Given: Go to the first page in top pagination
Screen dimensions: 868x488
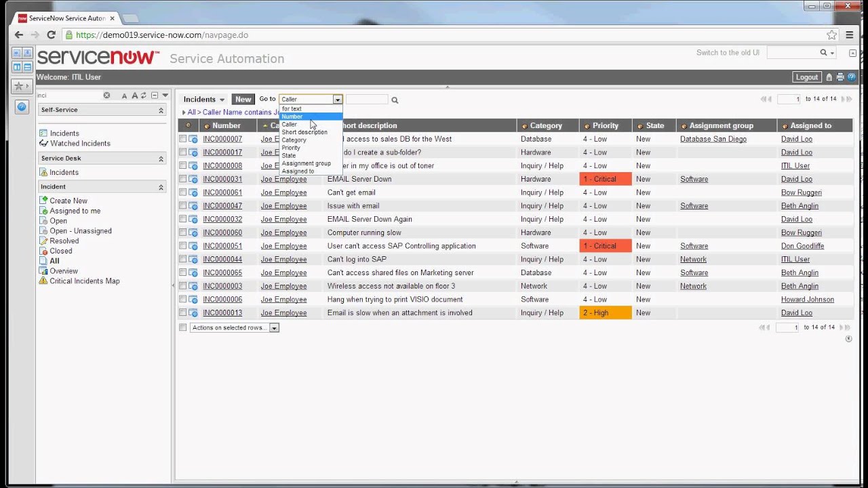Looking at the screenshot, I should [x=764, y=99].
